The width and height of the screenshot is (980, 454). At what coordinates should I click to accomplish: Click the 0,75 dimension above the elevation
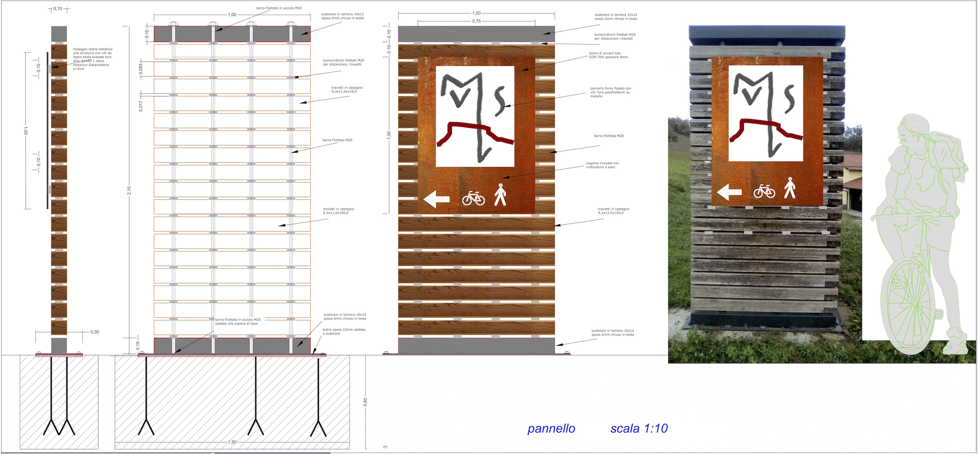tap(476, 21)
